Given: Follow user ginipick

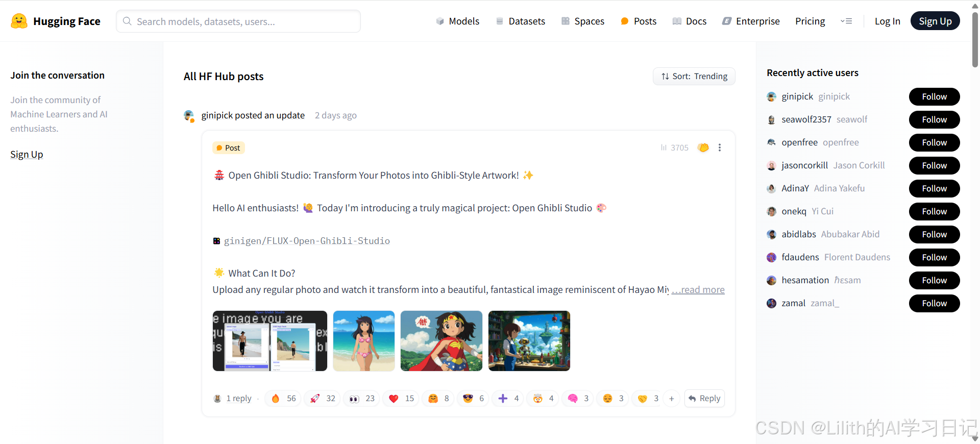Looking at the screenshot, I should pyautogui.click(x=934, y=96).
